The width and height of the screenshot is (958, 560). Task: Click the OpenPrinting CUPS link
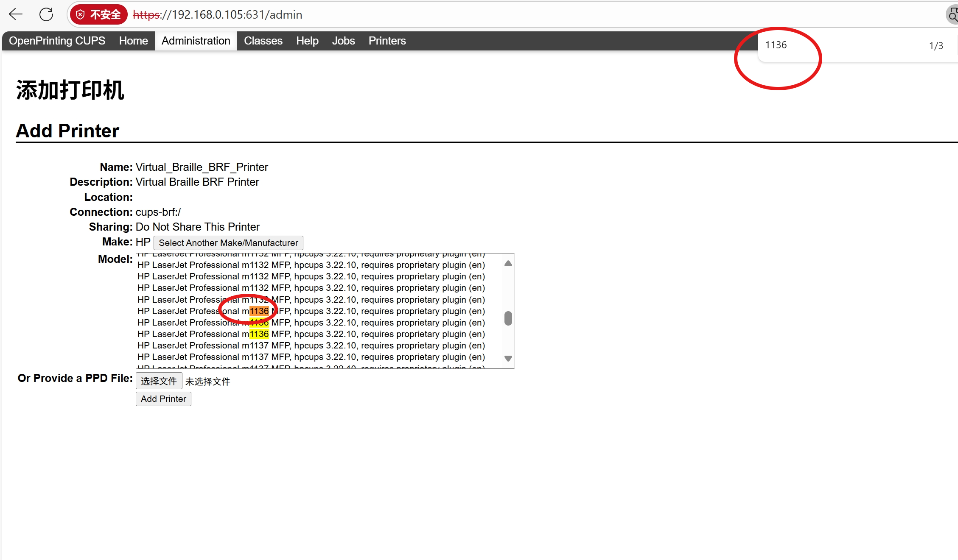tap(57, 41)
